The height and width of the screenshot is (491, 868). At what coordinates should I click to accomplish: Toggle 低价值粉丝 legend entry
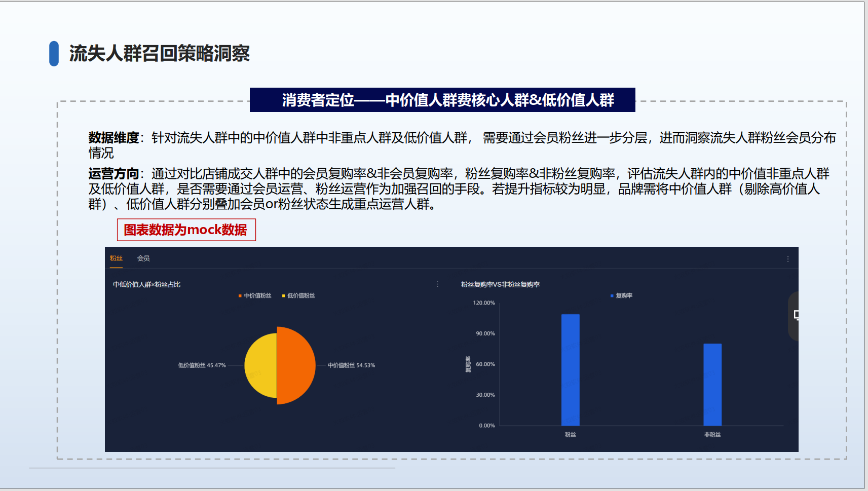click(x=299, y=295)
